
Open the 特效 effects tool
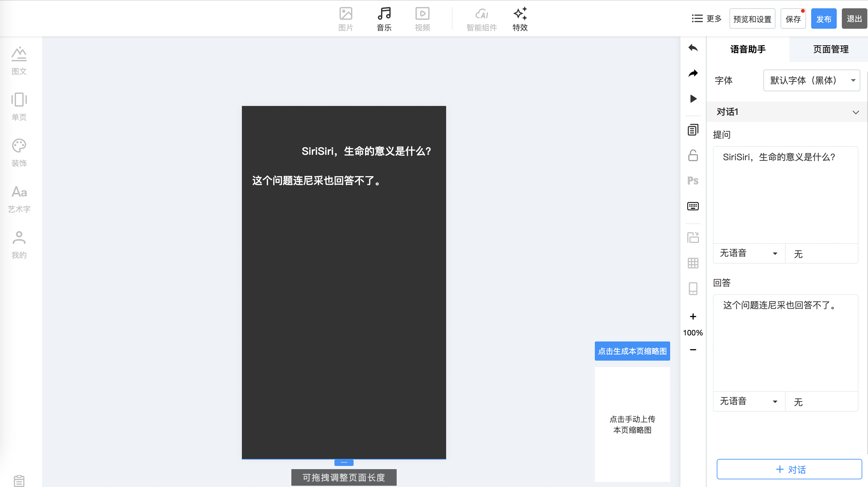(x=520, y=19)
